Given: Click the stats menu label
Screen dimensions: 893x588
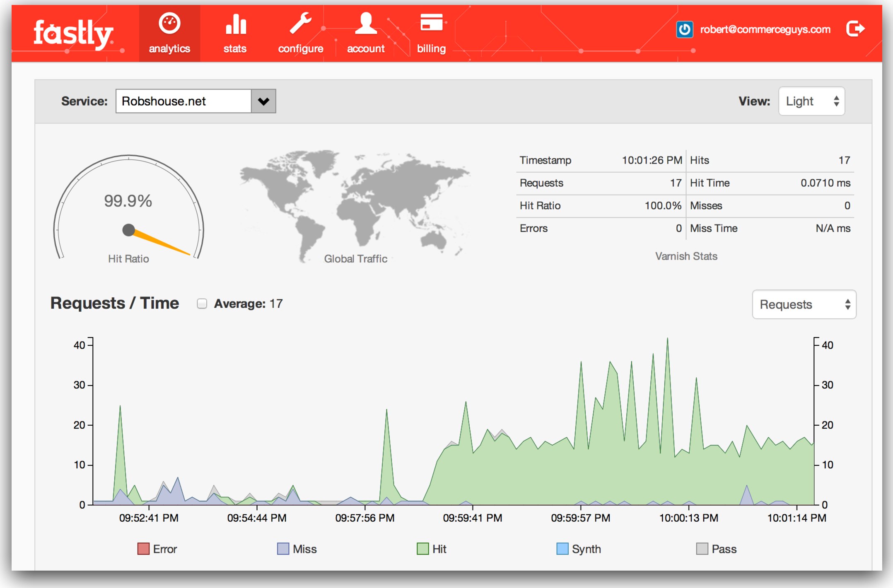Looking at the screenshot, I should point(235,49).
